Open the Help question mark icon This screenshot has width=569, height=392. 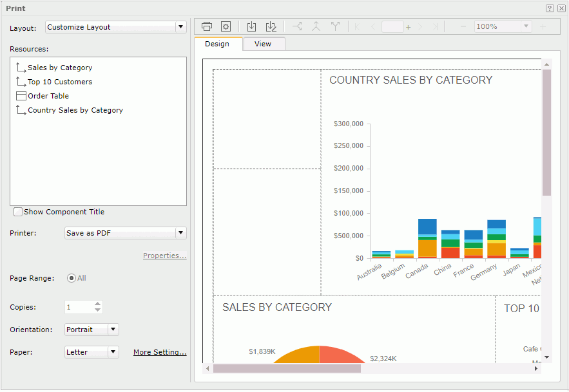[x=550, y=8]
